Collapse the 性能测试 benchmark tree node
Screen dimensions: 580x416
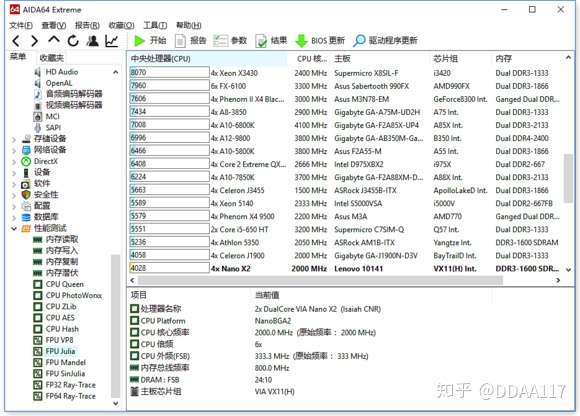click(14, 229)
